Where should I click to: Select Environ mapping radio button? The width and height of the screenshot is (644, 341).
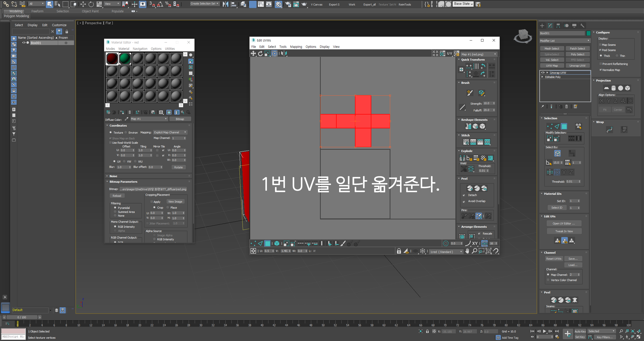click(x=126, y=132)
